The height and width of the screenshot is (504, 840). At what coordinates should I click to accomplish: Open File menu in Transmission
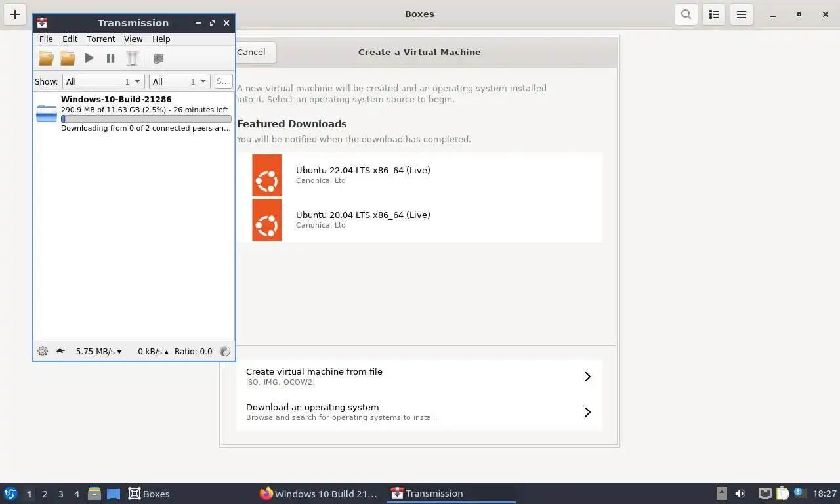tap(46, 39)
